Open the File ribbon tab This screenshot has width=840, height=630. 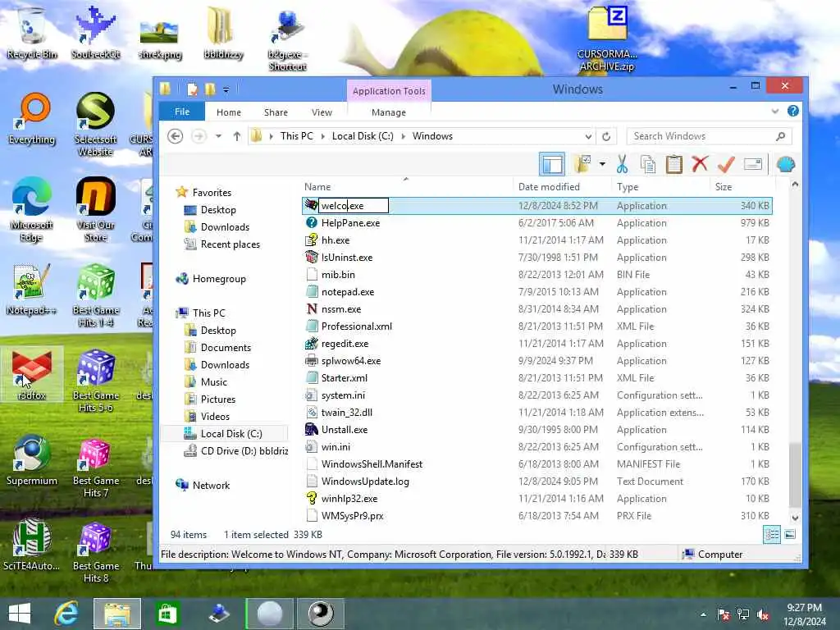[182, 112]
